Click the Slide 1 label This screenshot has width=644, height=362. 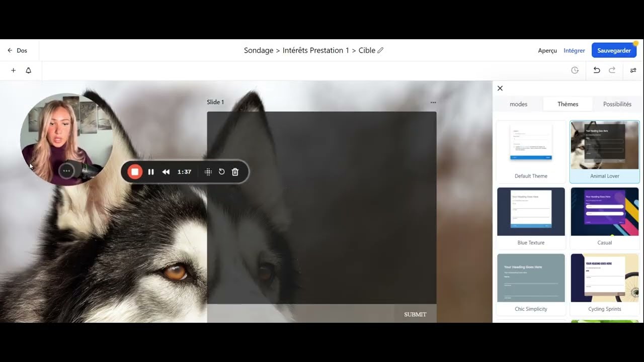pyautogui.click(x=215, y=102)
